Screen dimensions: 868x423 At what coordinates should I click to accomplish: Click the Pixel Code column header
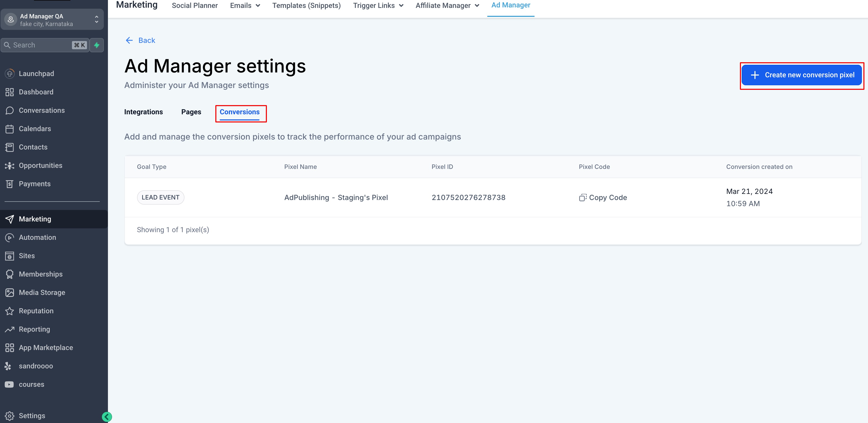(594, 167)
